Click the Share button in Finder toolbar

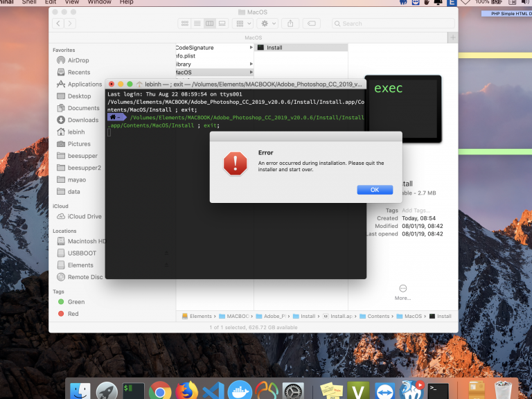[x=290, y=24]
